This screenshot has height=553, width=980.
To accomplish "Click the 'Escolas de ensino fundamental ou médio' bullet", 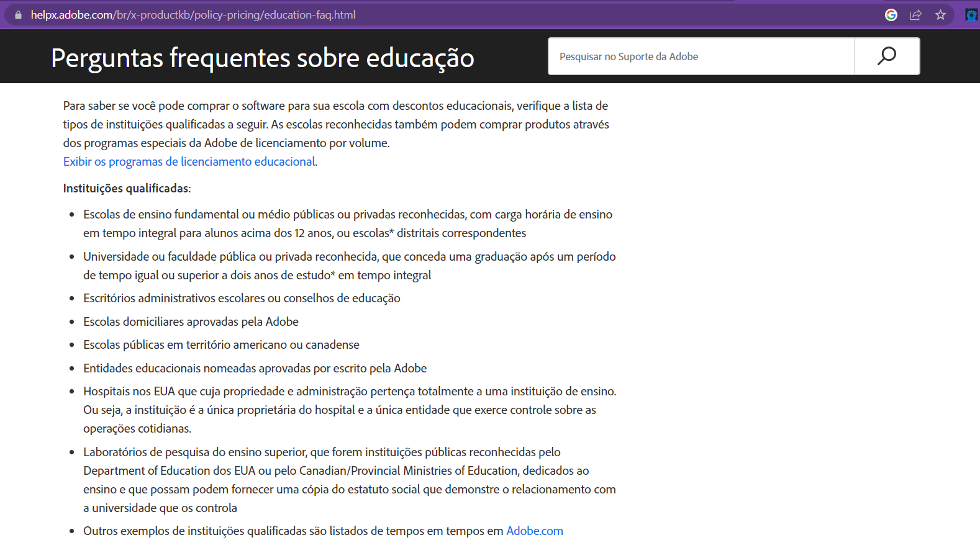I will 348,223.
